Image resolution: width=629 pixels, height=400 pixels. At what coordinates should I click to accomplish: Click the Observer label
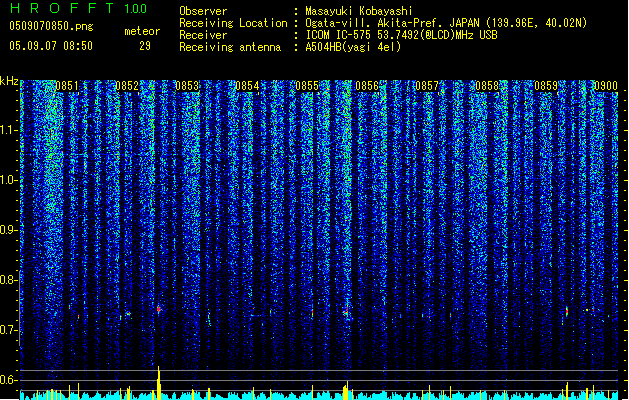(203, 11)
